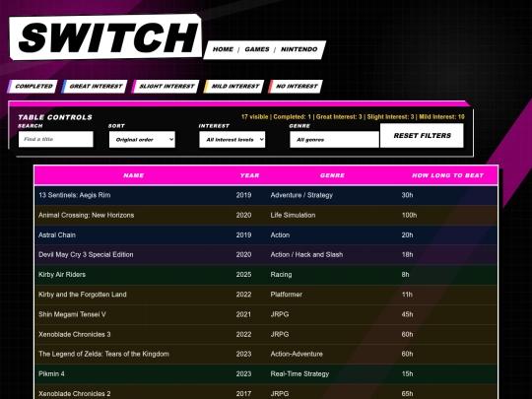The image size is (532, 399).
Task: Click the '45h' playtime for Shin Megami
Action: point(407,314)
